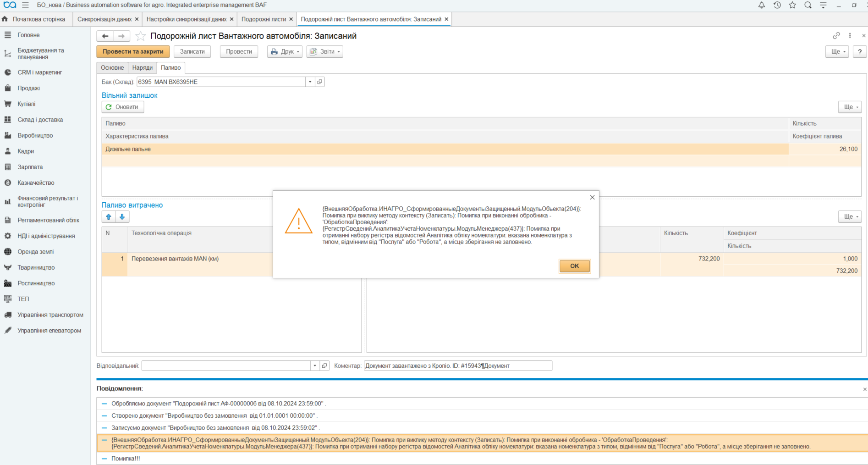This screenshot has width=868, height=465.
Task: Go back with the left arrow
Action: 105,36
